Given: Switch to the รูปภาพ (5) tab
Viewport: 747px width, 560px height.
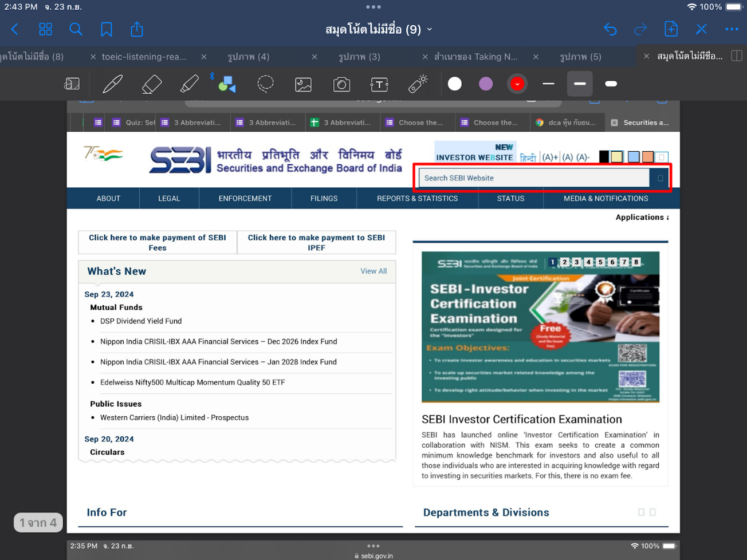Looking at the screenshot, I should 580,57.
